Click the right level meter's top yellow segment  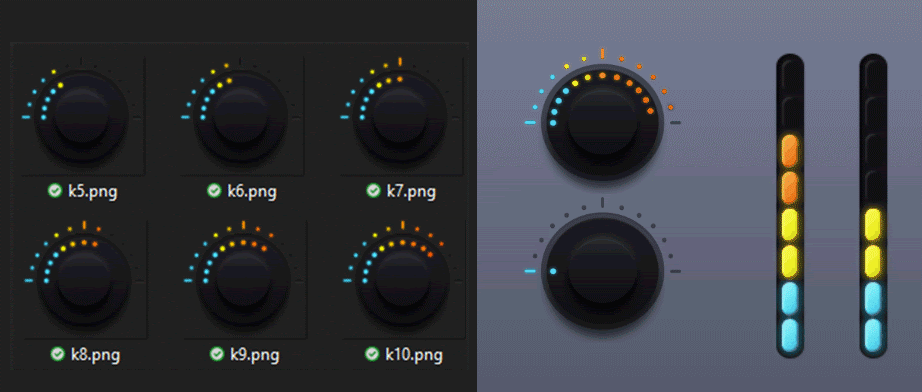pyautogui.click(x=873, y=225)
